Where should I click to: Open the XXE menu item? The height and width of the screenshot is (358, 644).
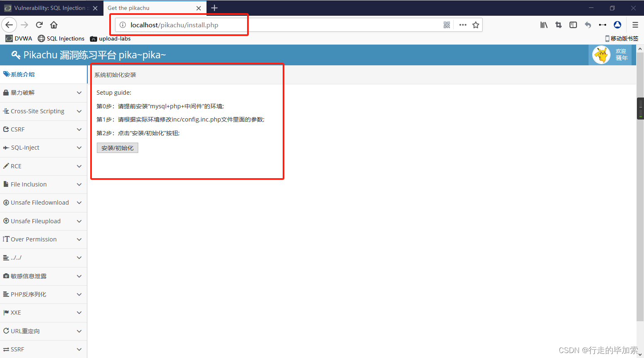pyautogui.click(x=43, y=313)
